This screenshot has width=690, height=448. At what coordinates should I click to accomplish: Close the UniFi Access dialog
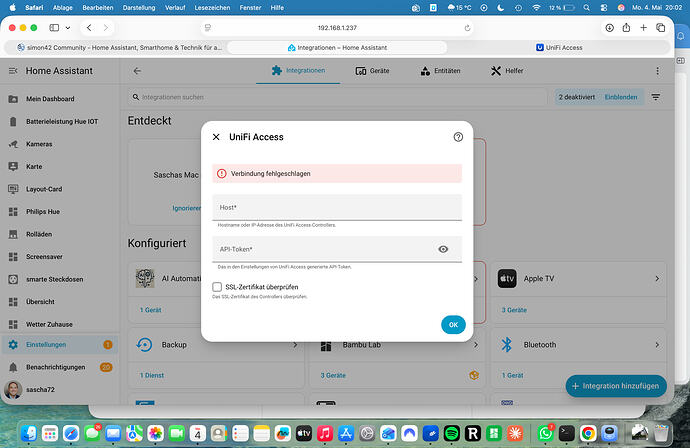point(216,137)
